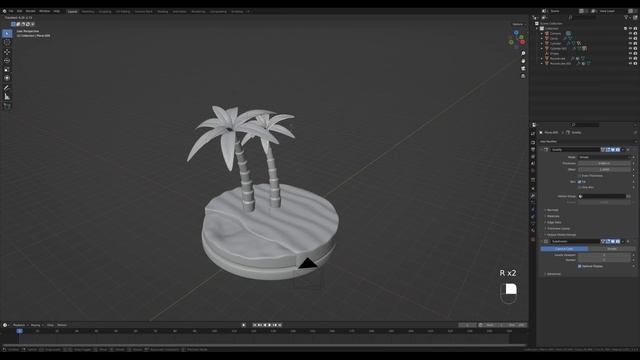Click the Levels Viewport slider field
Screen dimensions: 640x360
[x=604, y=255]
